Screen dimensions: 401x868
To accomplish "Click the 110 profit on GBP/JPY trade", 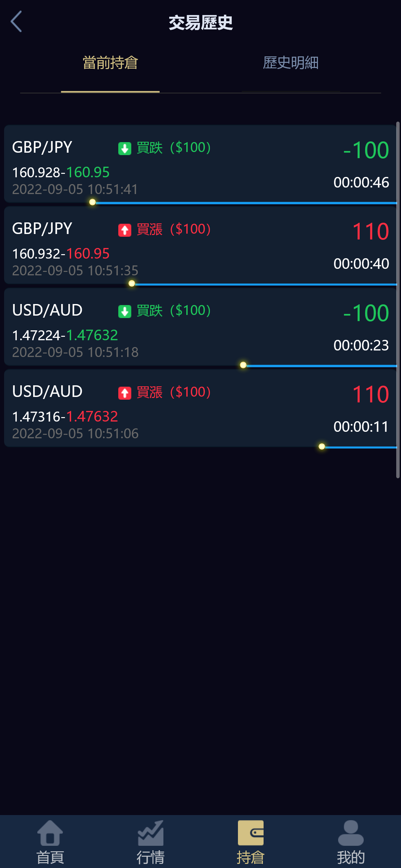I will 371,231.
